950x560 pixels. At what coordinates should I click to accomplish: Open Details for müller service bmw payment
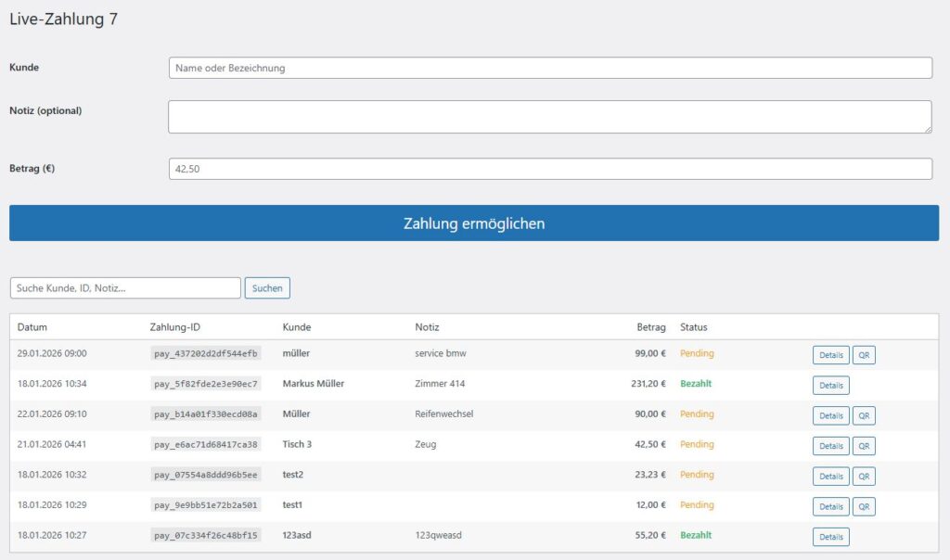[830, 355]
